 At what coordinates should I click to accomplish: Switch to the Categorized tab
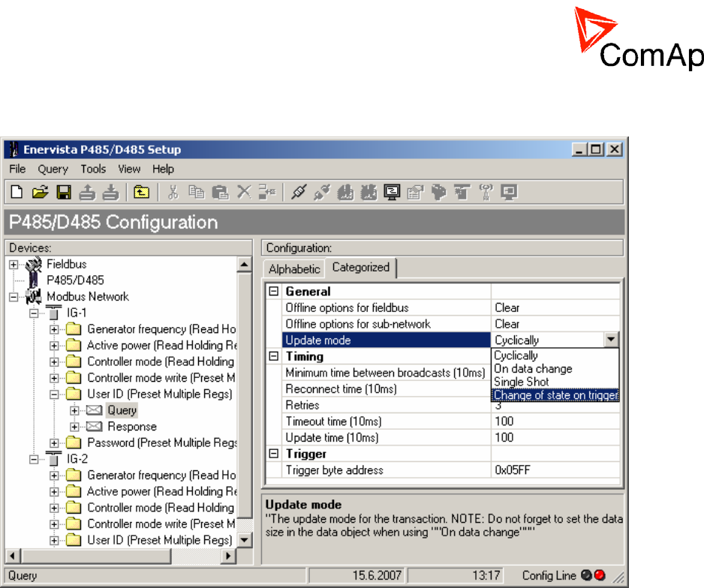[360, 267]
